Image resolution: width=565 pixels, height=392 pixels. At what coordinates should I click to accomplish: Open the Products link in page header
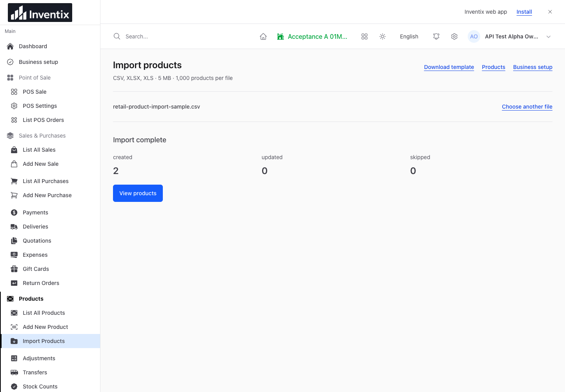494,67
